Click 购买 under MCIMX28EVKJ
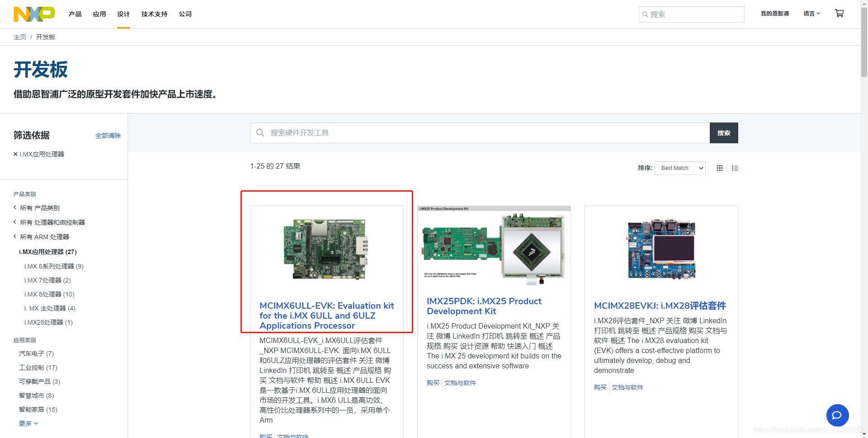Image resolution: width=868 pixels, height=438 pixels. [600, 387]
